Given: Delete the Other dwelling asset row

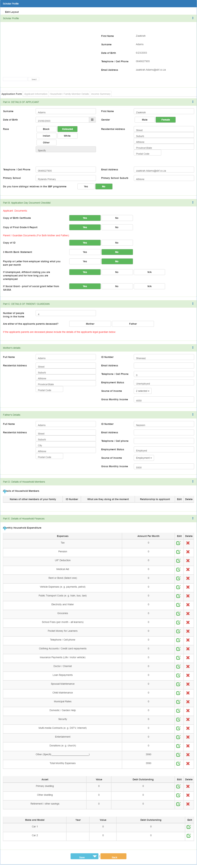Looking at the screenshot, I should pyautogui.click(x=188, y=795).
